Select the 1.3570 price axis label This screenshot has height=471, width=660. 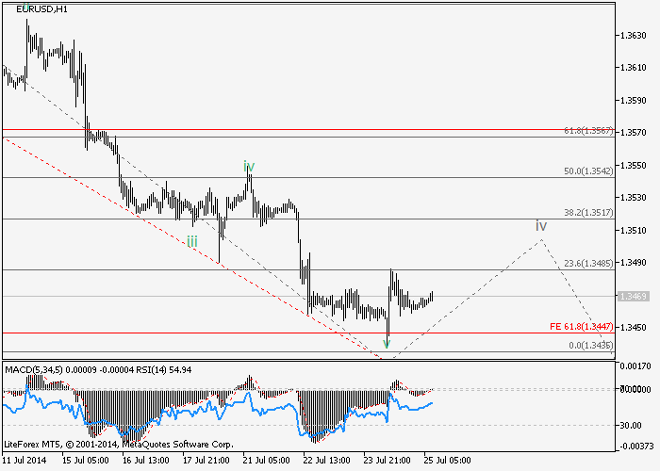tap(633, 133)
